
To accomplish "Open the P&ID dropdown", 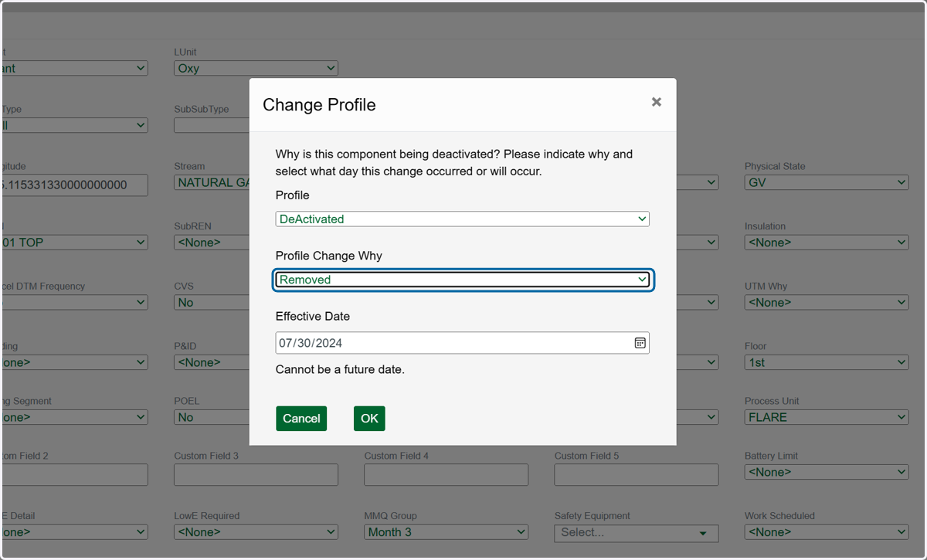I will click(211, 362).
